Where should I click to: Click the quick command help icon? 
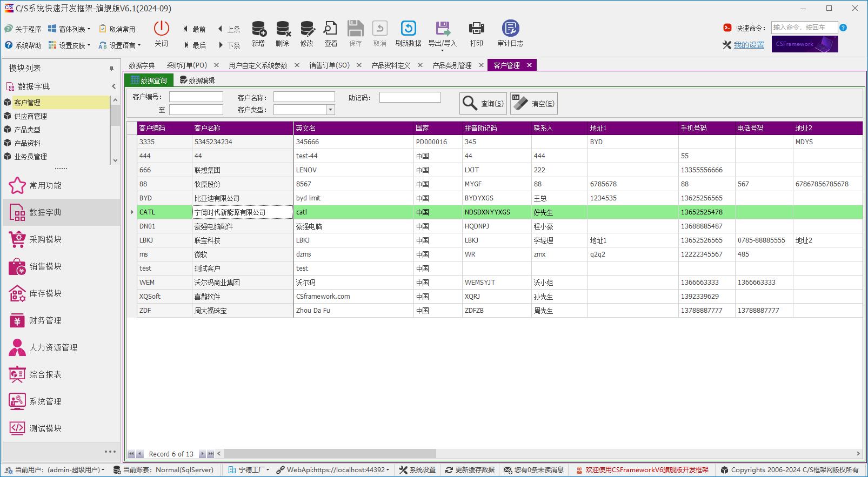pos(843,28)
